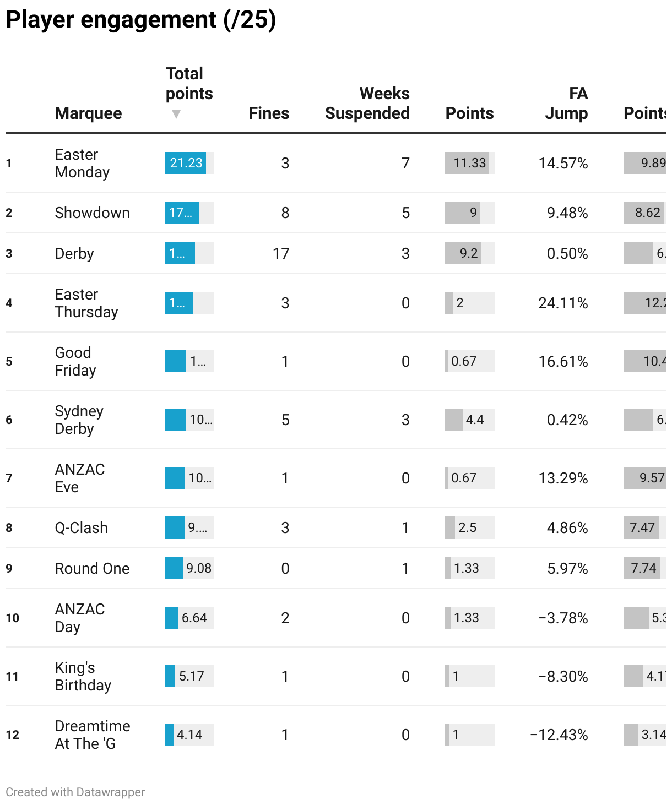Click ANZAC Day's 6.64 total points bar

[189, 618]
